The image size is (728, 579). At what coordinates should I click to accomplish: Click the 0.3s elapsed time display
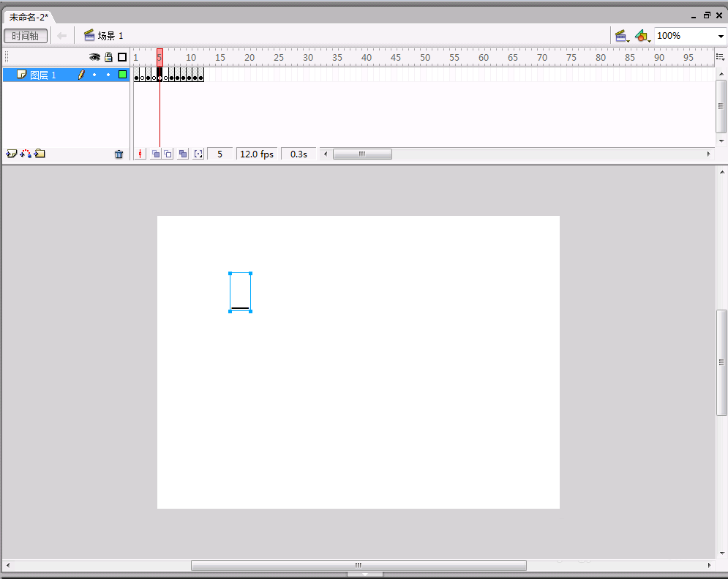(x=299, y=154)
